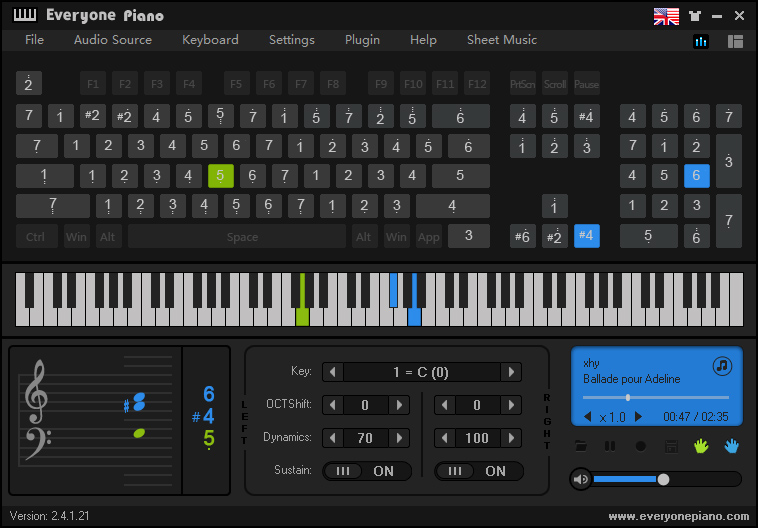Toggle the green left hand icon
Viewport: 758px width, 528px height.
701,445
